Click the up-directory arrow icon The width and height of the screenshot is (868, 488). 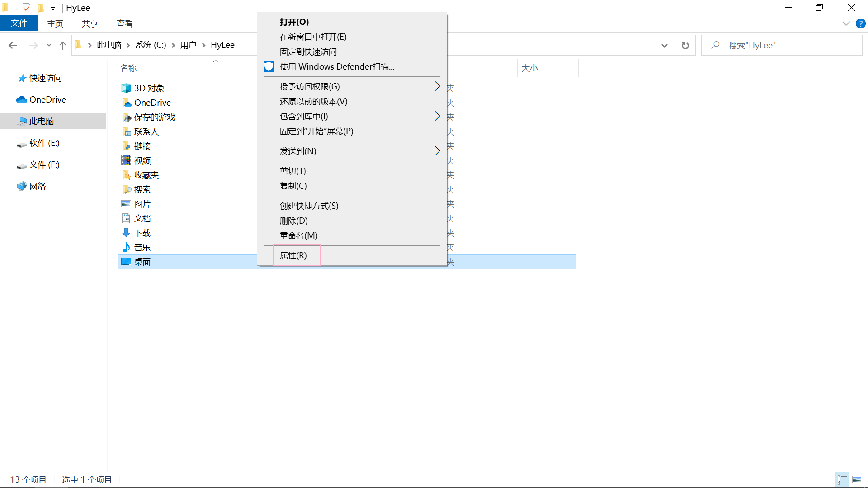(63, 45)
